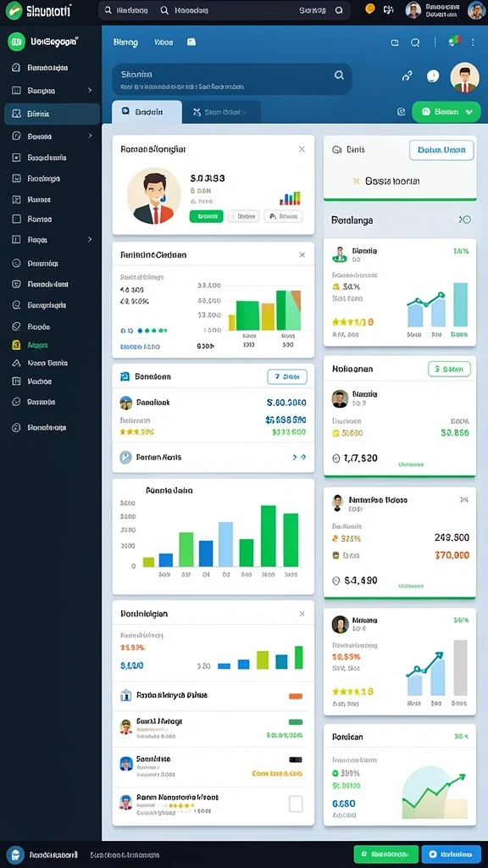Click the small bar-chart icon in the profile card
The image size is (488, 868).
coord(290,198)
